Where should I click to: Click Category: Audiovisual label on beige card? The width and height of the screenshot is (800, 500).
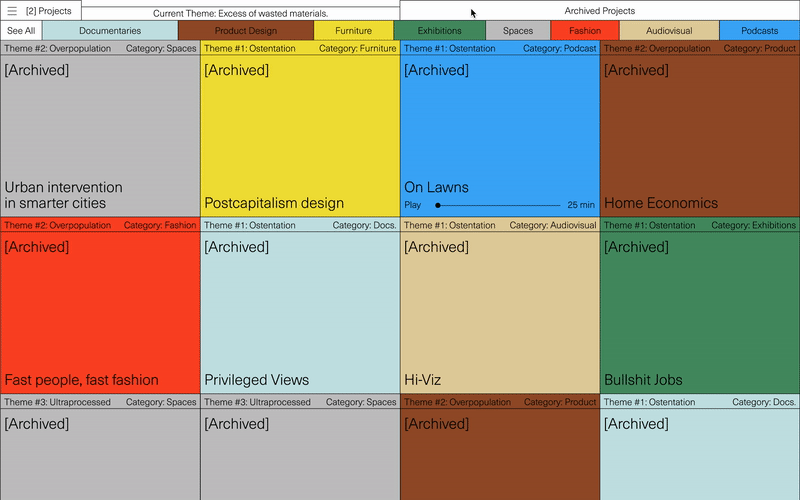coord(553,225)
